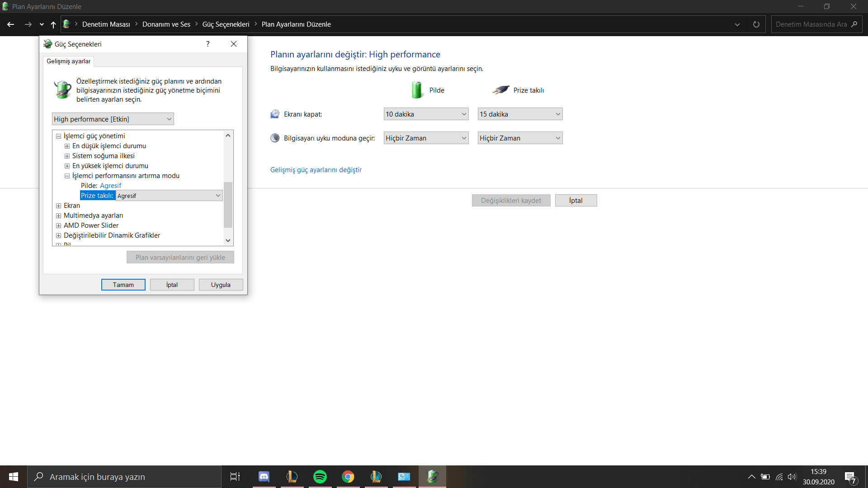Viewport: 868px width, 488px height.
Task: Click the Back navigation arrow
Action: [11, 24]
